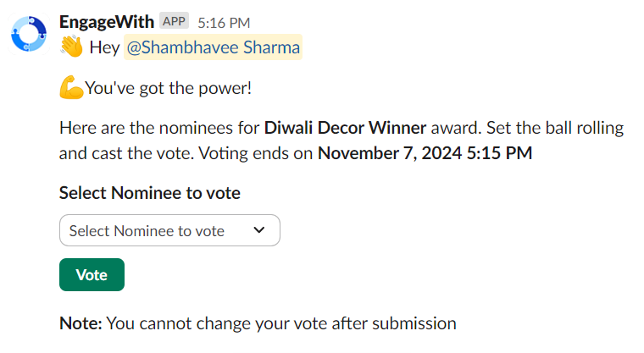Click the bold Select Nominee to vote heading
The image size is (644, 353).
pos(150,193)
